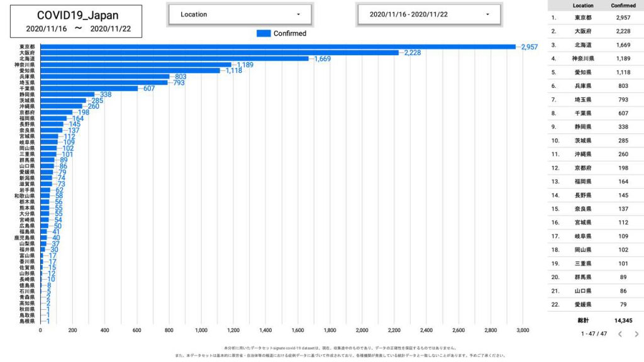Sort table by the Location column header

coord(583,6)
